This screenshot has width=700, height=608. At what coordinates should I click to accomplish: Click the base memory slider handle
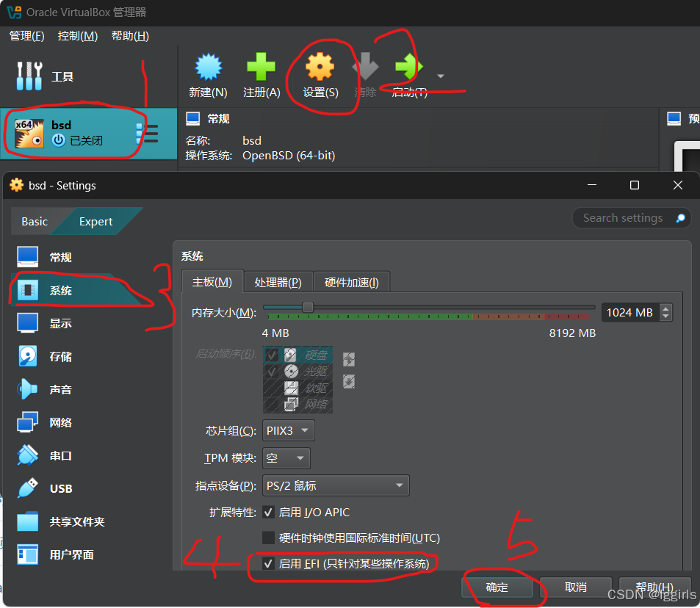click(308, 307)
